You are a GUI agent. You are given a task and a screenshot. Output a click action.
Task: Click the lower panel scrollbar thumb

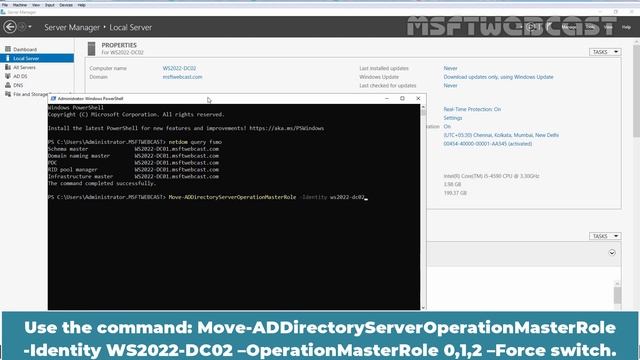(617, 295)
